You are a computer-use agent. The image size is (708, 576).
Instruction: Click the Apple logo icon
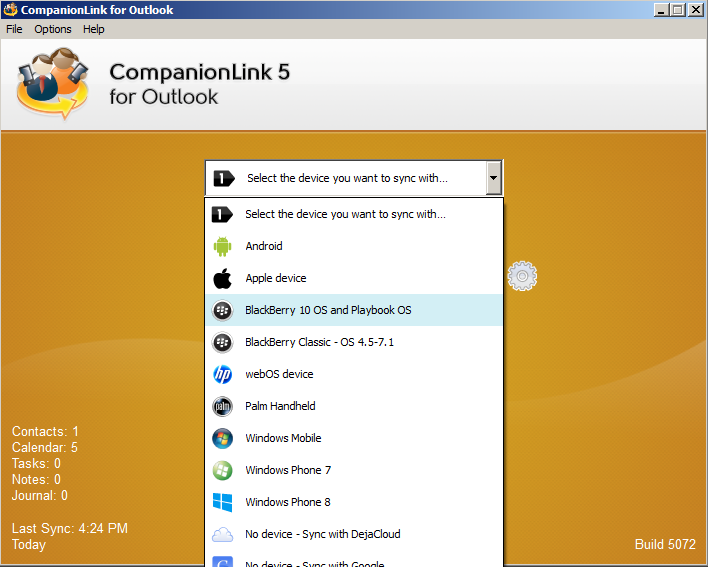[x=223, y=278]
